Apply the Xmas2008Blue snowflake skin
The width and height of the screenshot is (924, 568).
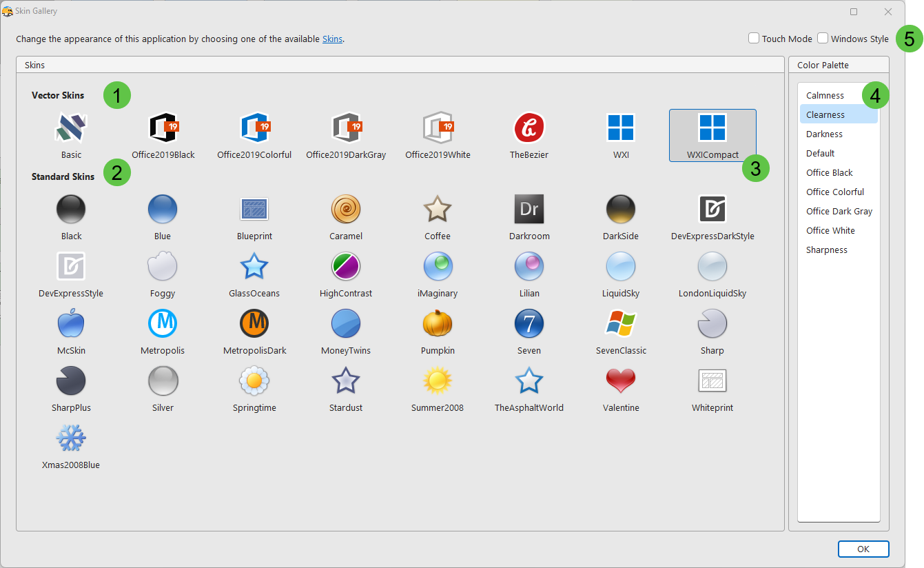[71, 438]
